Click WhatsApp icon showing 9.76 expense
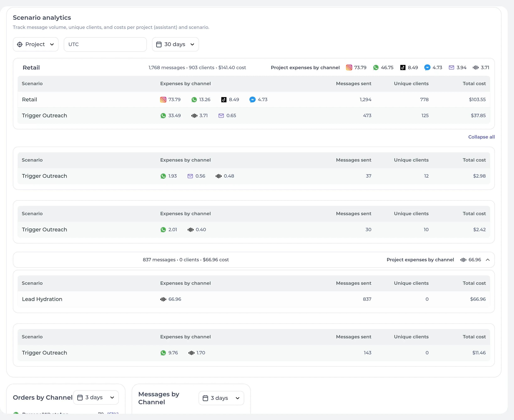Image resolution: width=514 pixels, height=420 pixels. [163, 353]
